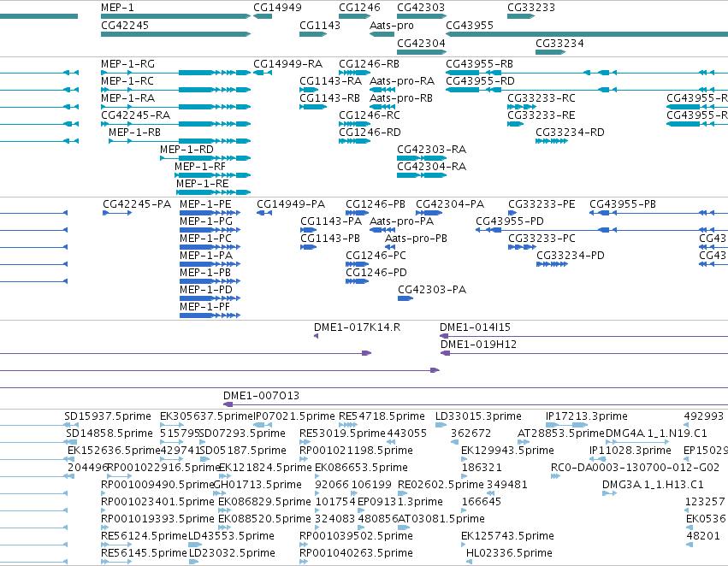
Task: Click the Aats-pro-RA transcript label
Action: (402, 81)
